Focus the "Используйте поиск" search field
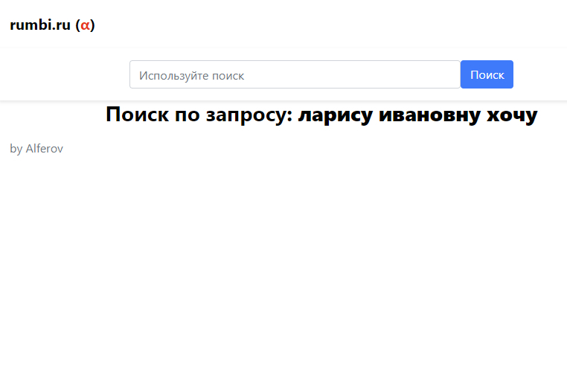 (x=295, y=74)
